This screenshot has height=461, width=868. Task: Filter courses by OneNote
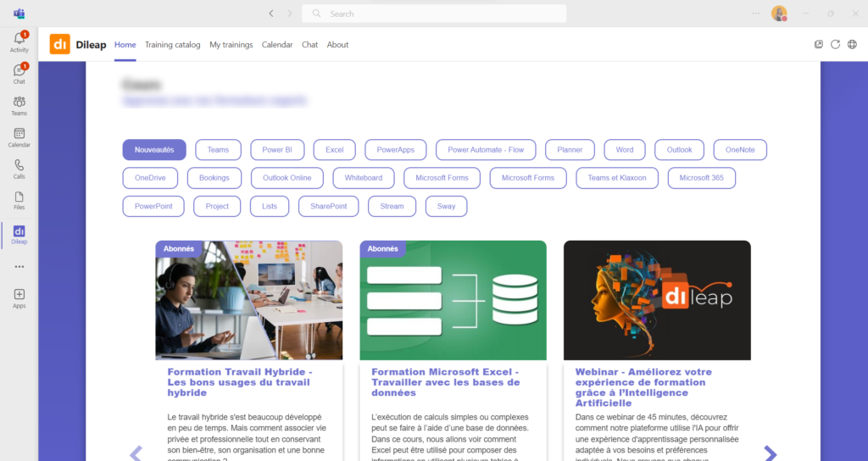(x=740, y=150)
